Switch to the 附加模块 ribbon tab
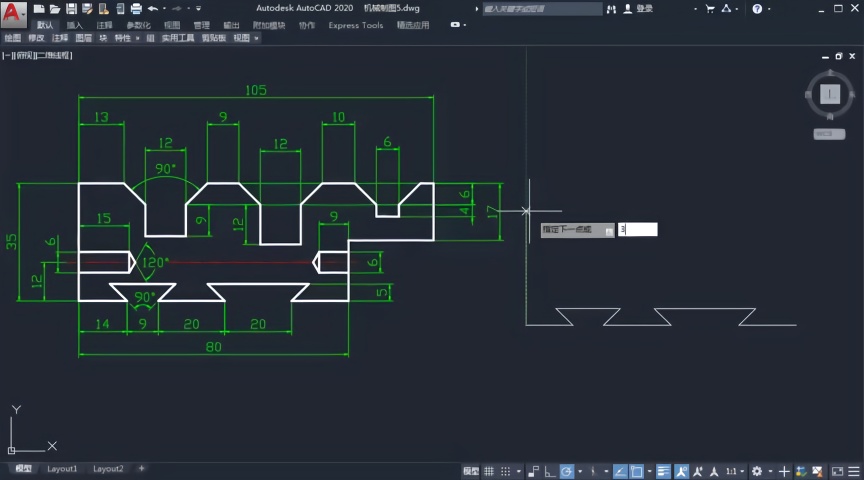The width and height of the screenshot is (864, 480). [x=269, y=25]
